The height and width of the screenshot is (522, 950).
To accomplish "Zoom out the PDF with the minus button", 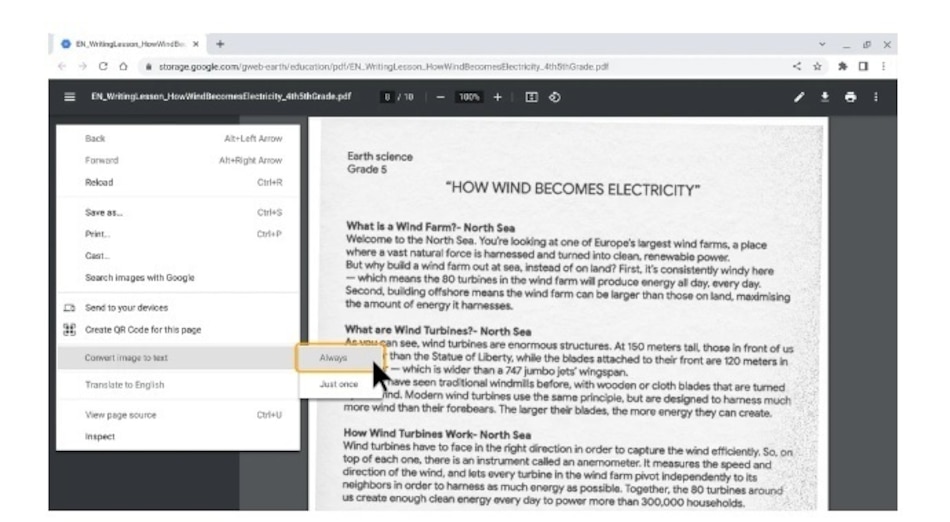I will 440,97.
